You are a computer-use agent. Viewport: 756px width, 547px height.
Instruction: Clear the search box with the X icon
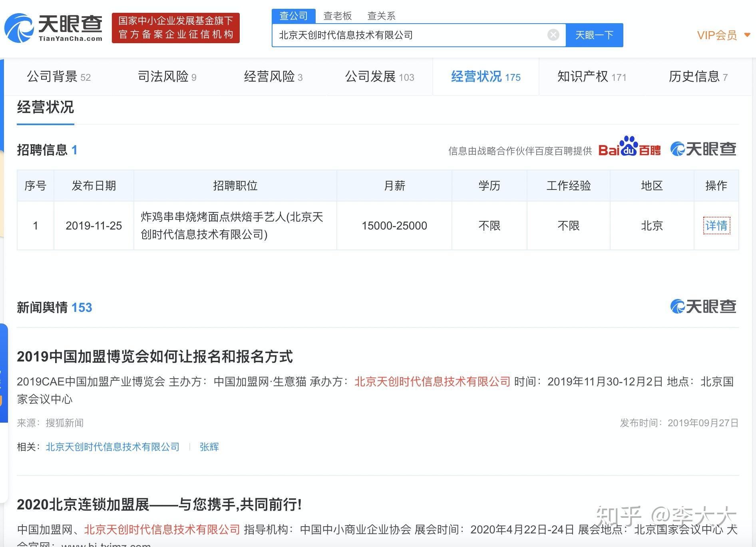click(553, 35)
